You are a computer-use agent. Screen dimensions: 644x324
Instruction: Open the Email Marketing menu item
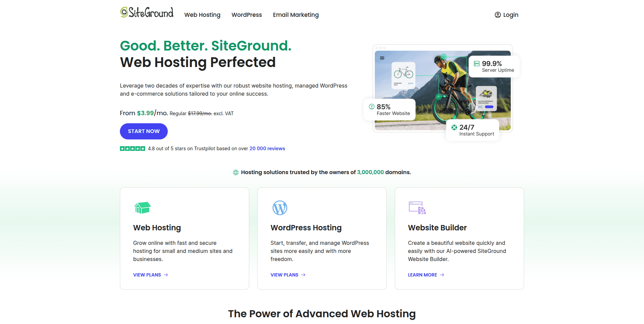(296, 15)
